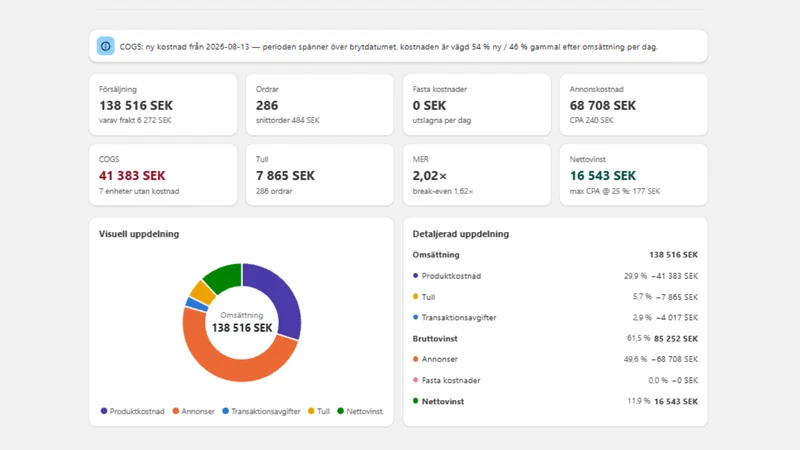Click the red COGS 41 383 SEK value
800x450 pixels.
[x=132, y=176]
